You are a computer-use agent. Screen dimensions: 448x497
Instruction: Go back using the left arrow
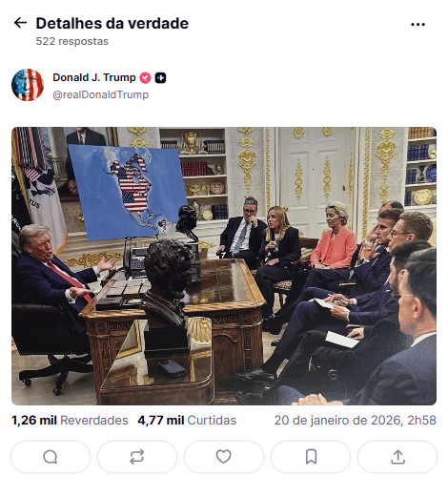tap(20, 23)
